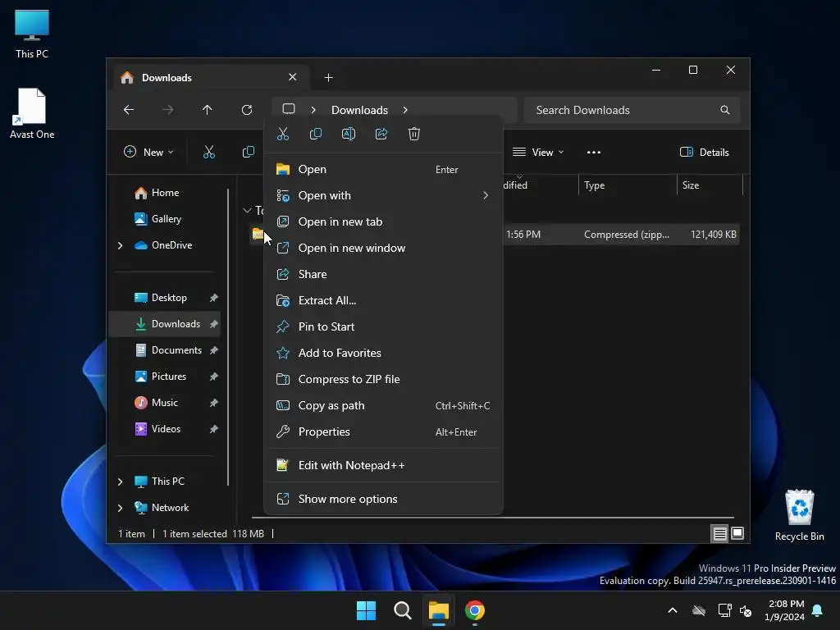
Task: Select OneDrive in navigation pane
Action: tap(171, 245)
